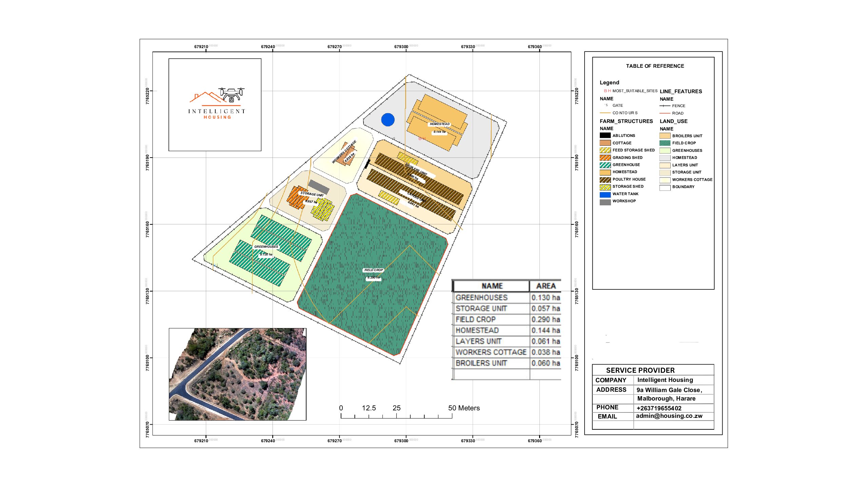Image resolution: width=868 pixels, height=488 pixels.
Task: Click the 0.144 ha HOMESTEAD area cell
Action: (545, 330)
